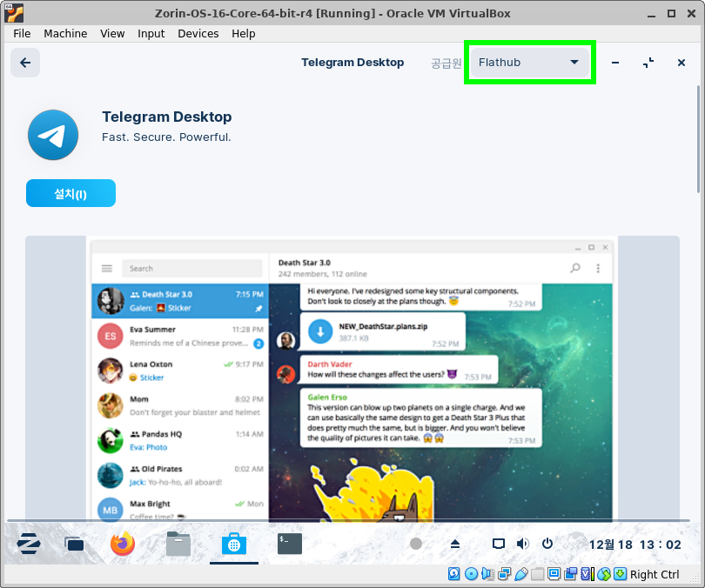Click the blue 설치(I) install button
Viewport: 705px width, 588px height.
70,193
